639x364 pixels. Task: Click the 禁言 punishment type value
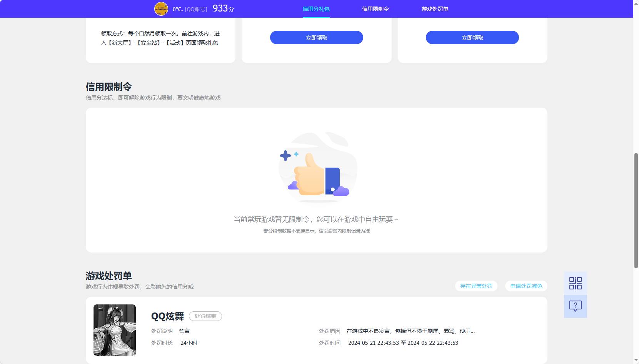tap(184, 331)
